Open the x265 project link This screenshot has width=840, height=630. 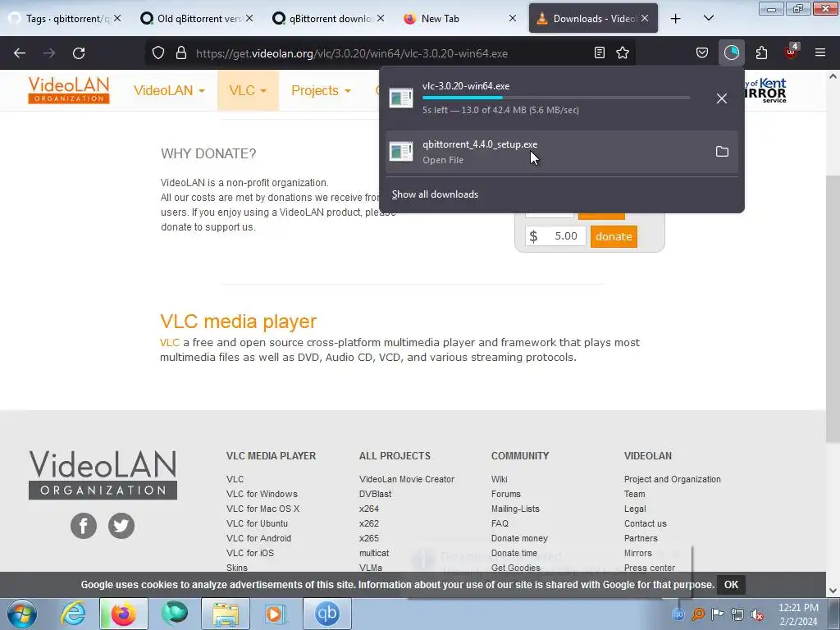pyautogui.click(x=369, y=538)
